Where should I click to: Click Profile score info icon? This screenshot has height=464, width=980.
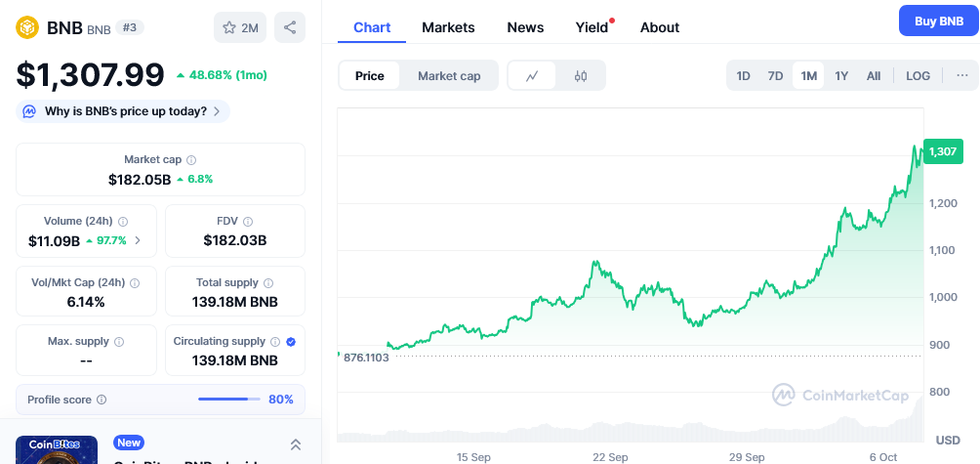[x=102, y=400]
